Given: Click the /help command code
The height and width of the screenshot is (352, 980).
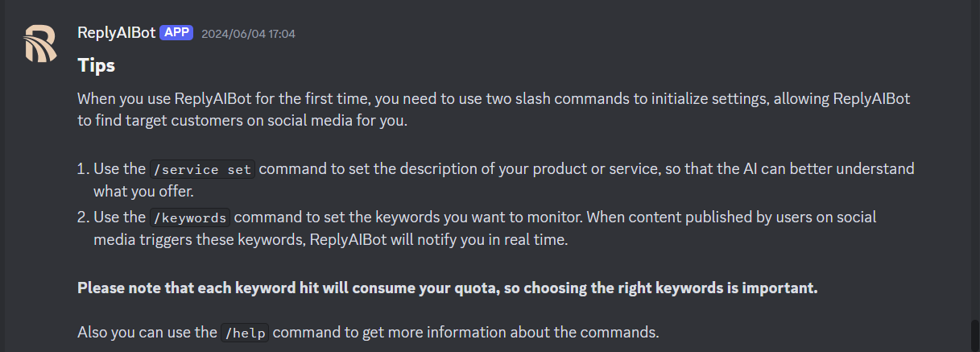Looking at the screenshot, I should pos(245,332).
